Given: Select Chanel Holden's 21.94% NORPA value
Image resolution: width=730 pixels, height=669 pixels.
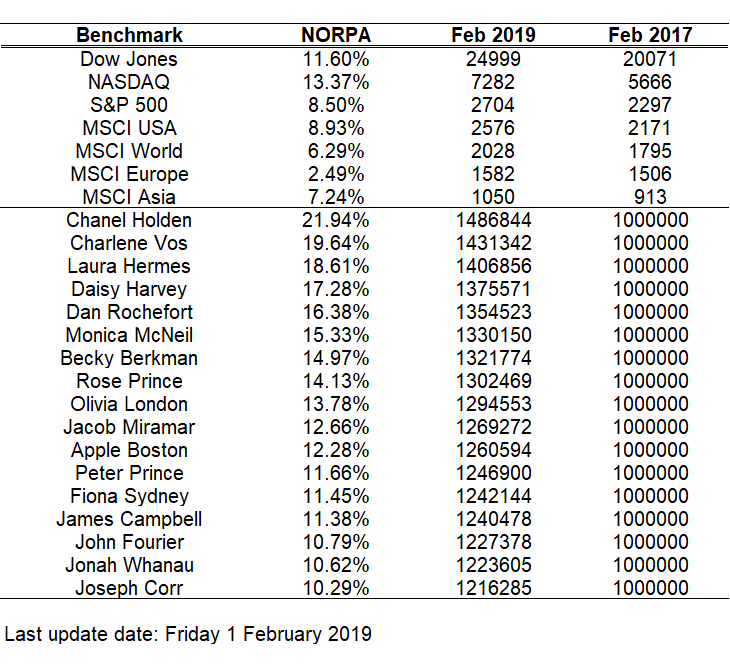Looking at the screenshot, I should pos(336,220).
